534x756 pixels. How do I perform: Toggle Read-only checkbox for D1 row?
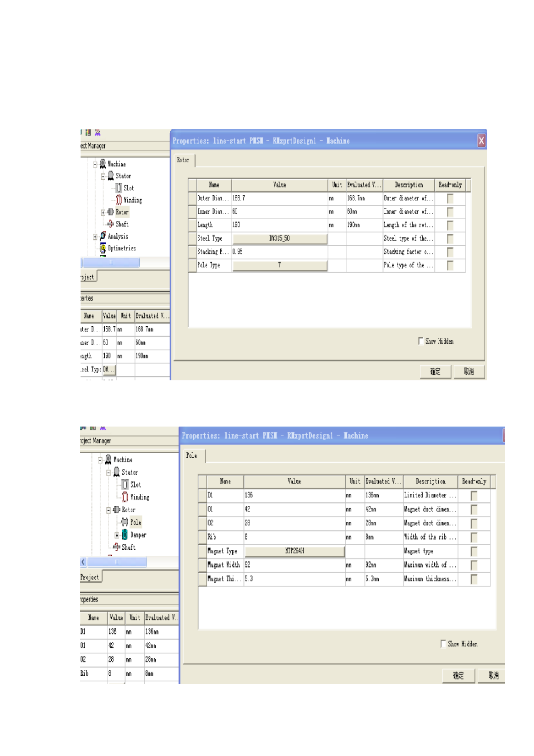coord(474,496)
